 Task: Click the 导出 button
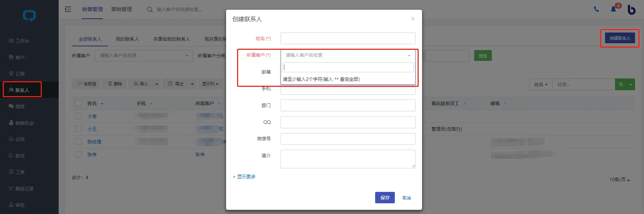pos(176,84)
